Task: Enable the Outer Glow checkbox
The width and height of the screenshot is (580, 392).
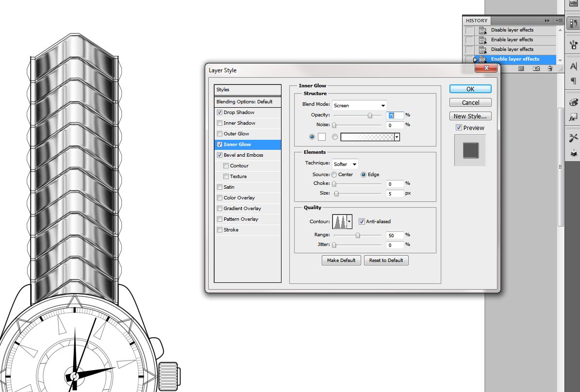Action: (x=220, y=134)
